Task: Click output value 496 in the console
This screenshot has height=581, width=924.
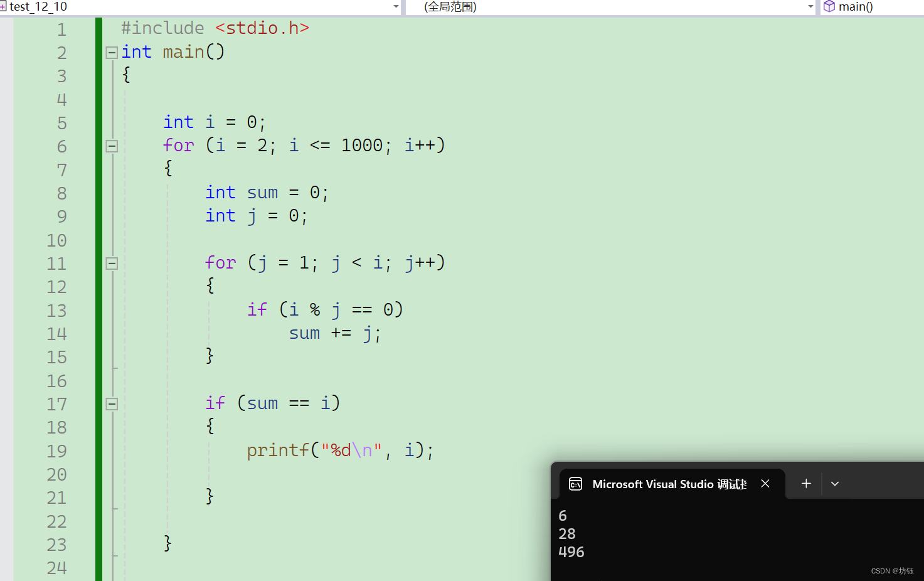Action: 571,552
